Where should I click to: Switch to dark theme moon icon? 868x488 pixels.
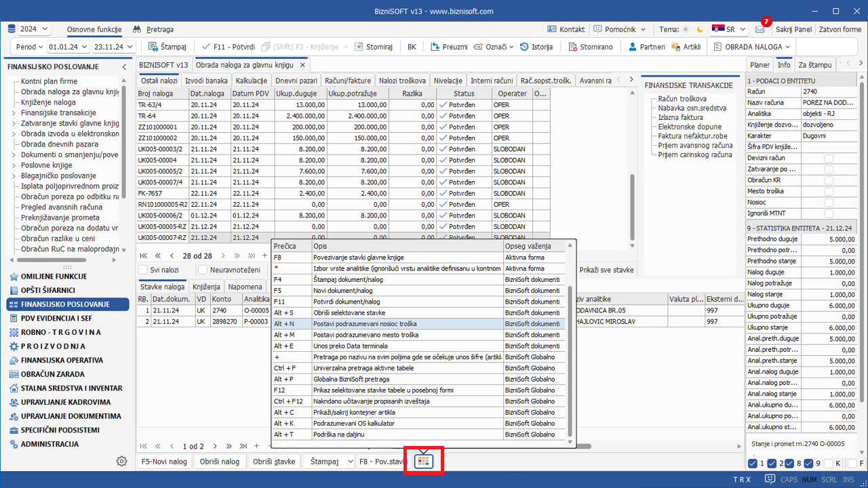coord(698,30)
